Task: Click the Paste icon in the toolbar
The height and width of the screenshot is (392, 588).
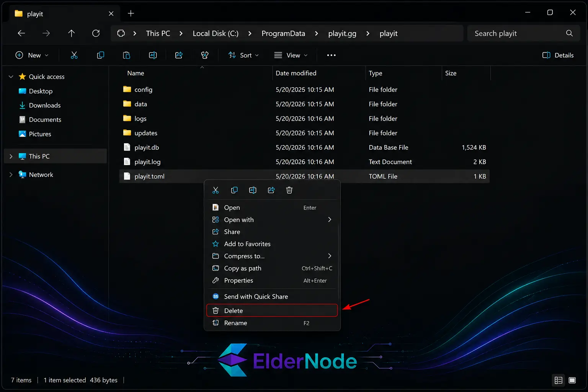Action: (126, 55)
